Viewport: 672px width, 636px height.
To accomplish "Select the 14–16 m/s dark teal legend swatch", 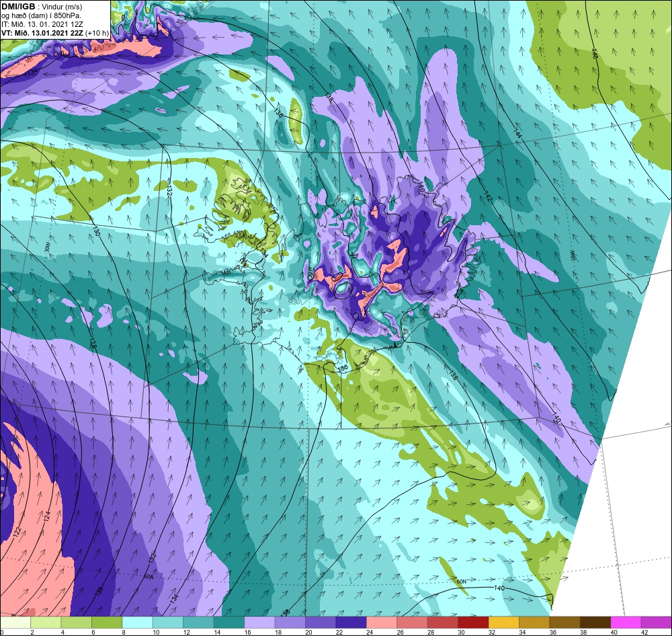I will click(x=229, y=623).
